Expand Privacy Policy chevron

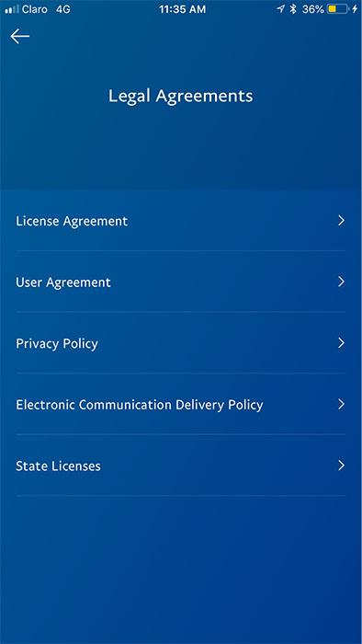341,343
